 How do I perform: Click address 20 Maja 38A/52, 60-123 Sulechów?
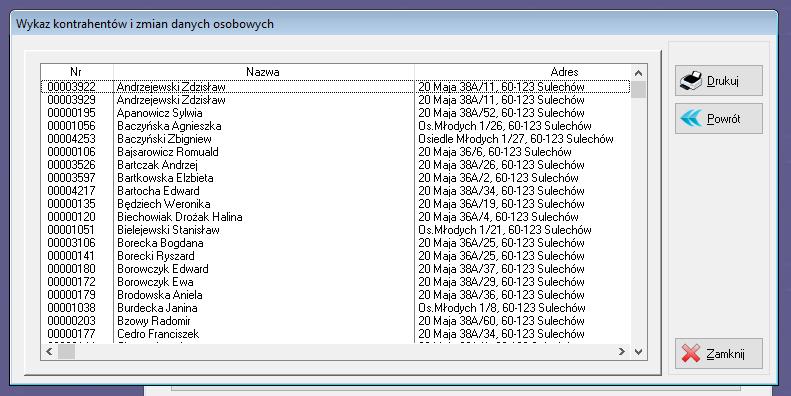click(x=501, y=113)
